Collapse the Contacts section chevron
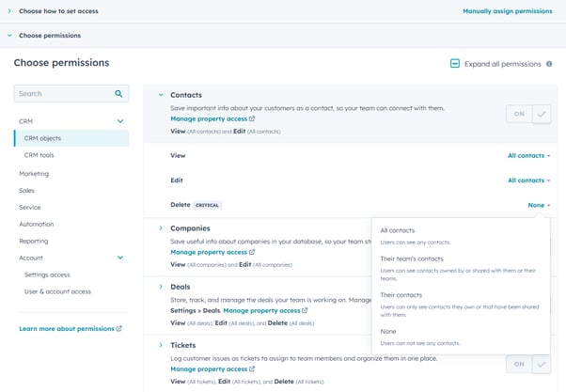Viewport: 566px width, 392px height. 161,95
